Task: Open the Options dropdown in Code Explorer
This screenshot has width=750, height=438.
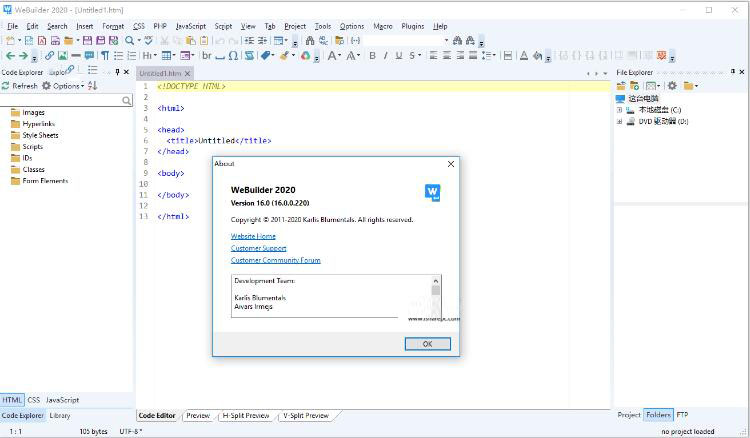Action: (x=63, y=86)
